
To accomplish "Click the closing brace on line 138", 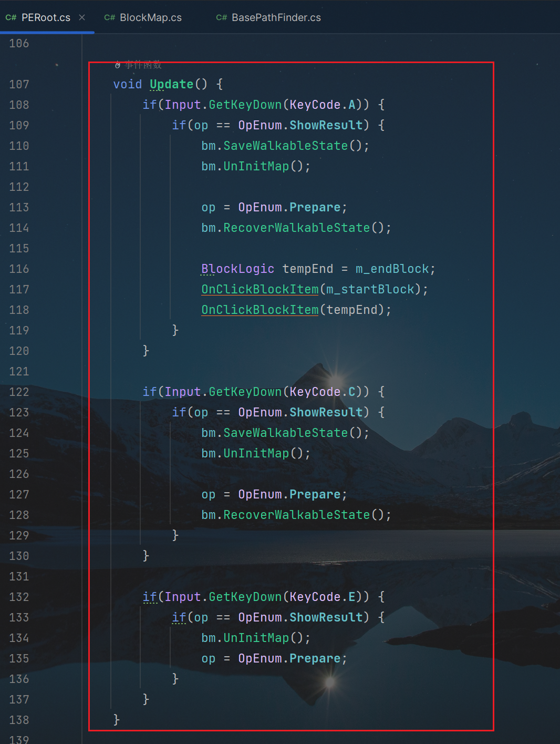I will (x=117, y=720).
